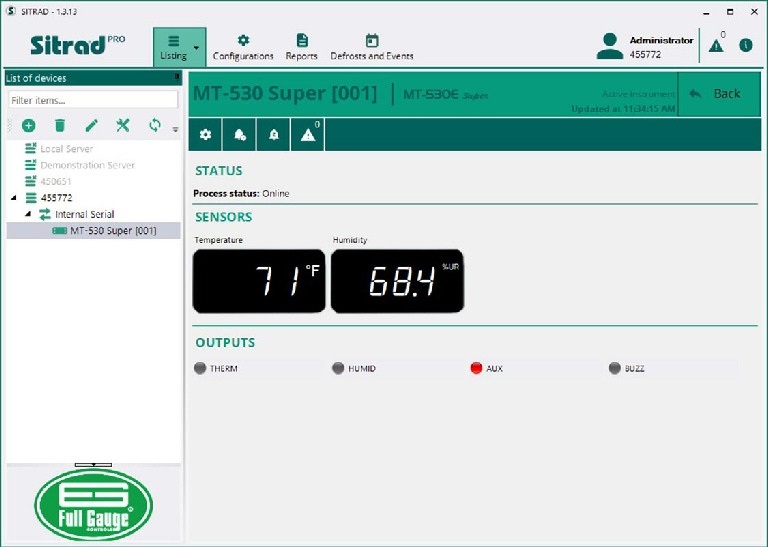Click the HUMID output indicator

click(338, 368)
